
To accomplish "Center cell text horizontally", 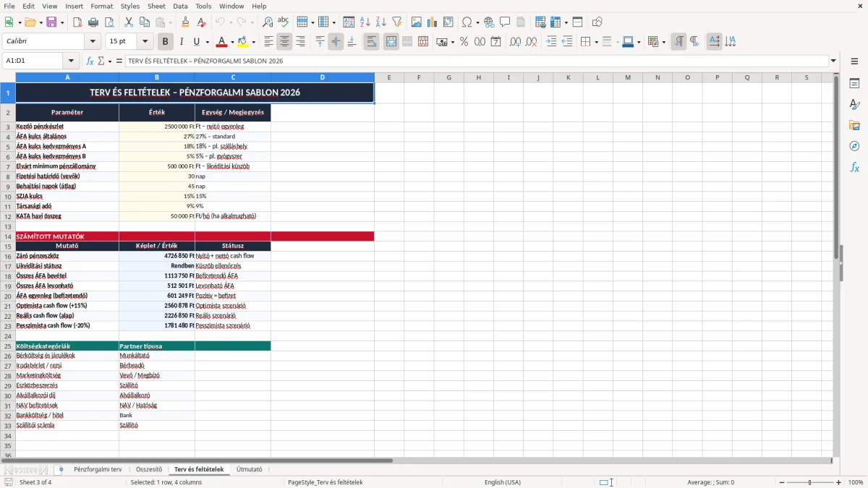I will (x=284, y=42).
